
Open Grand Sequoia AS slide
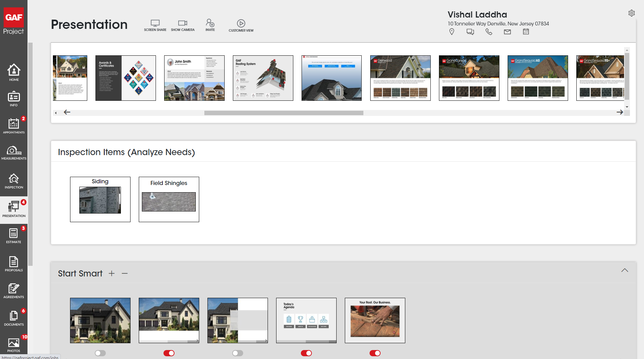[538, 78]
